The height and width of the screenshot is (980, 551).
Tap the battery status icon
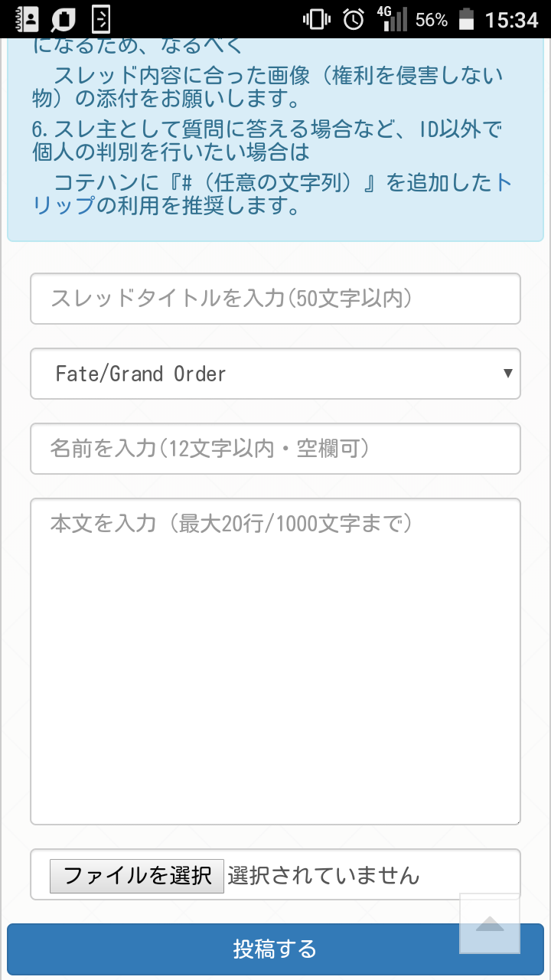click(x=466, y=18)
